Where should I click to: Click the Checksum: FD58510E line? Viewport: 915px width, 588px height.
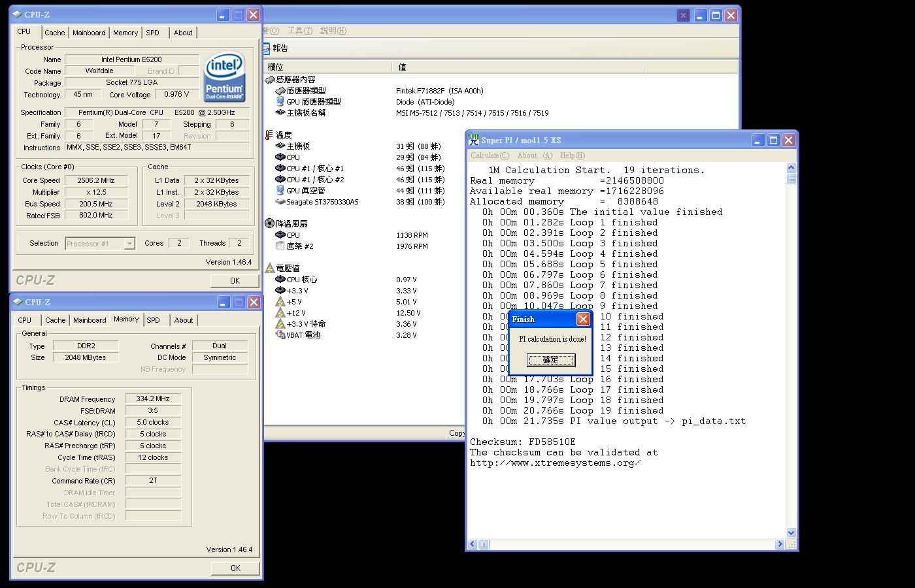click(523, 442)
